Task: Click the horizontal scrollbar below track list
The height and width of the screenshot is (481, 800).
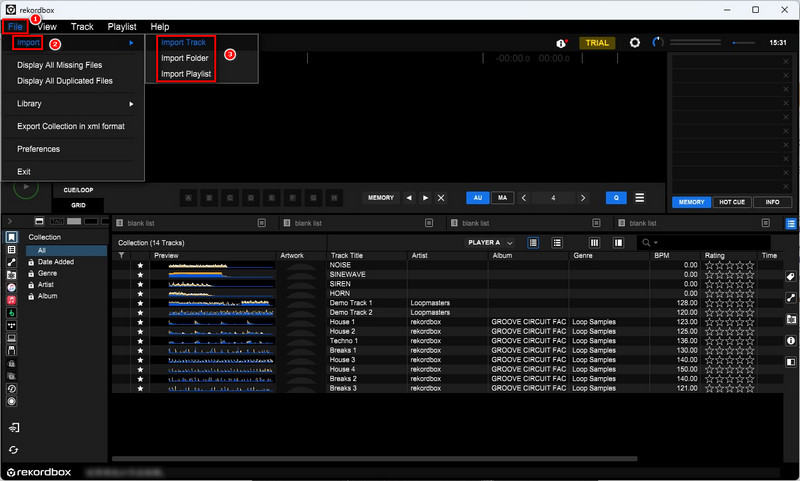Action: point(374,459)
